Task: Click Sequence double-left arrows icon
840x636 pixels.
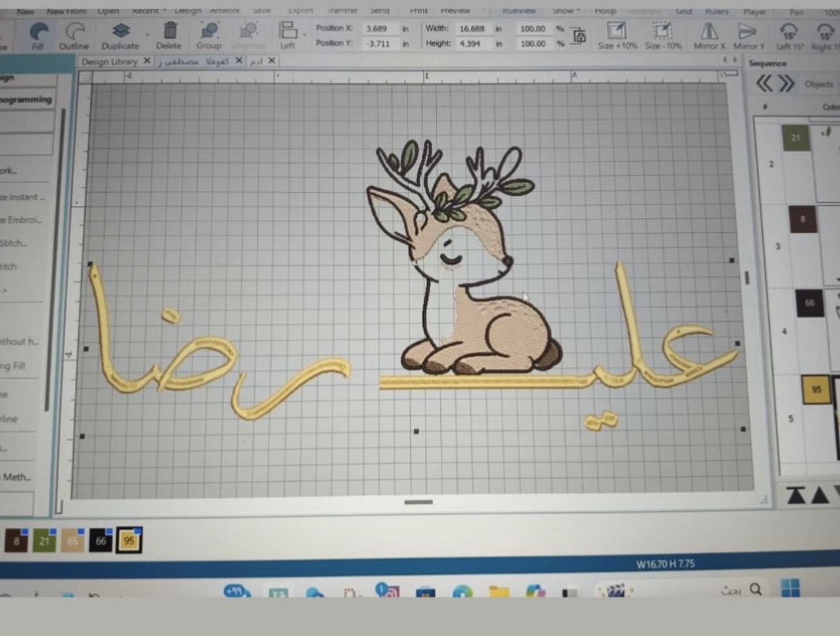Action: [x=764, y=83]
